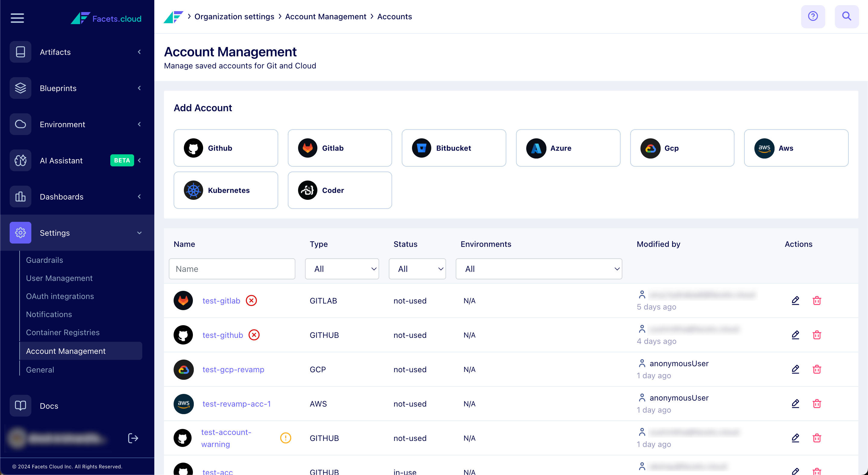Open the Status filter dropdown
The height and width of the screenshot is (475, 868).
(417, 269)
